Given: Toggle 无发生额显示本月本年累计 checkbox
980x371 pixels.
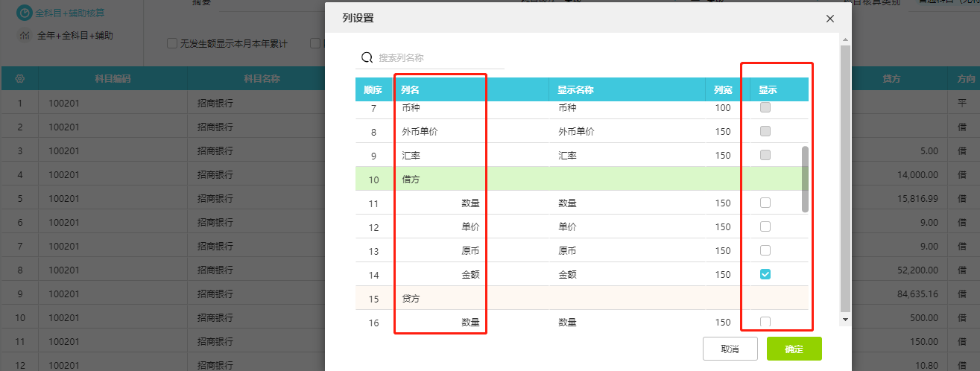Looking at the screenshot, I should pos(172,44).
